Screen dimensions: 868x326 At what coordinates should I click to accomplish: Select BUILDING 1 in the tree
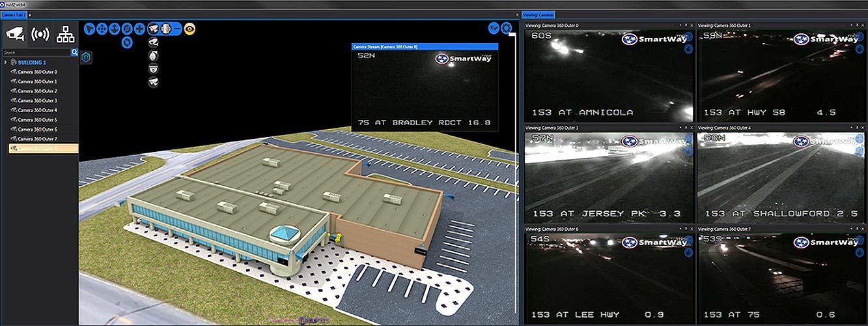tap(32, 63)
